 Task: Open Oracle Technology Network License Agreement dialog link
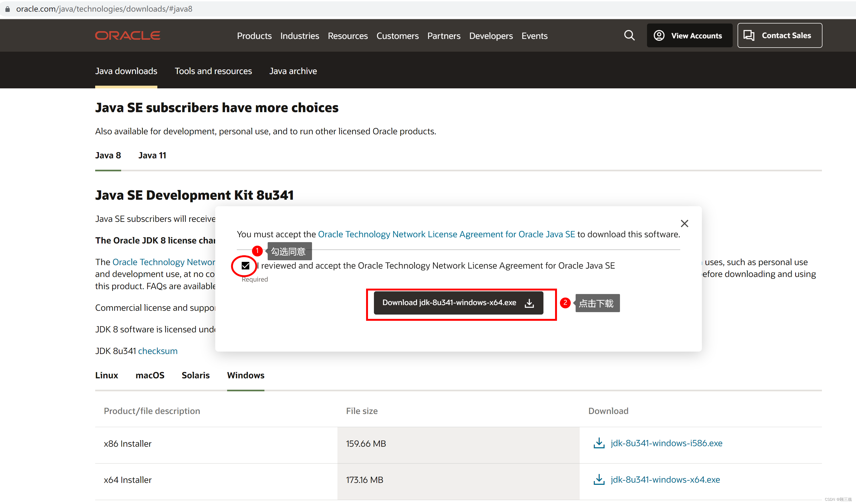coord(446,234)
